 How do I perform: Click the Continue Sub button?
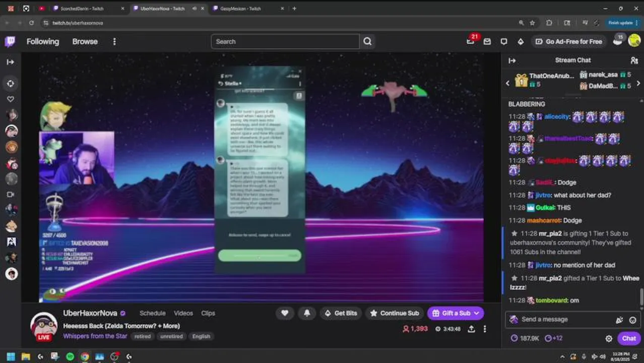tap(394, 313)
